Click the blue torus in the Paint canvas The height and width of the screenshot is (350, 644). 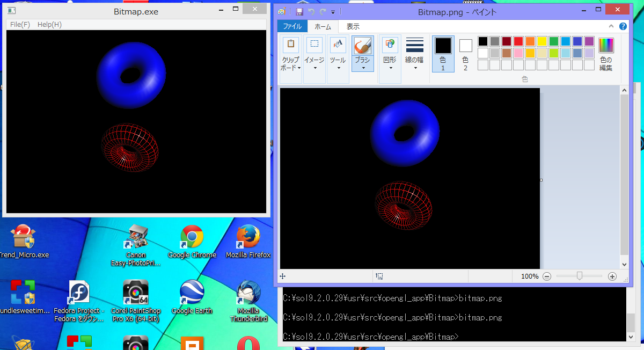point(405,133)
